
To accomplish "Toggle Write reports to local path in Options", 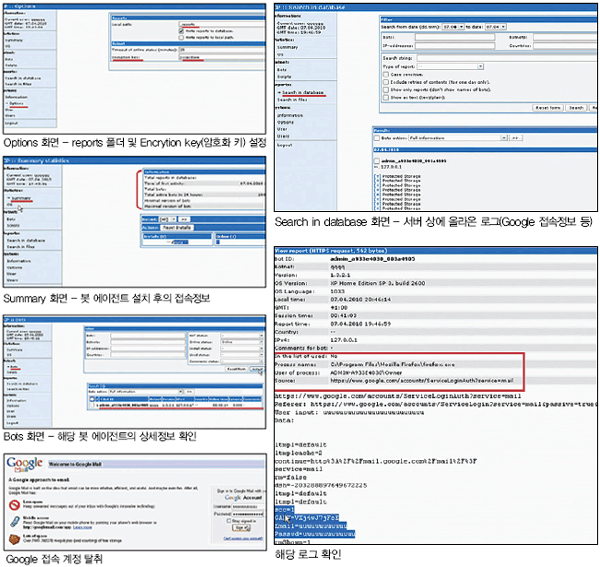I will [x=181, y=37].
